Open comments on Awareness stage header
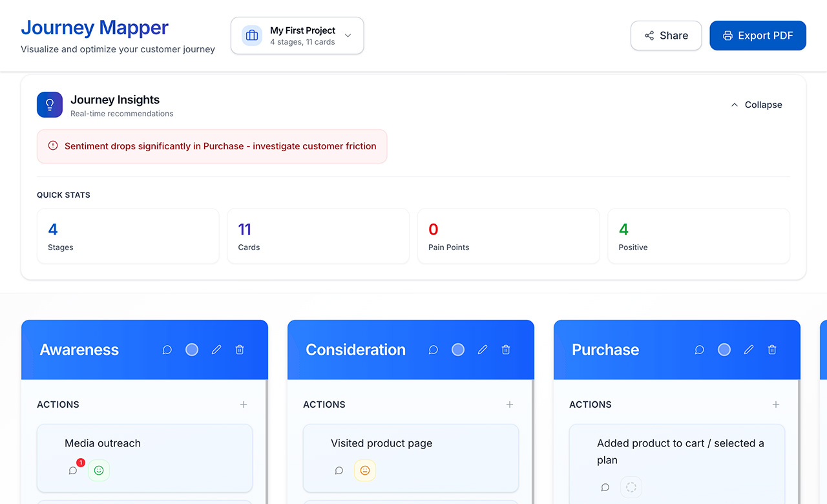The image size is (827, 504). (167, 350)
